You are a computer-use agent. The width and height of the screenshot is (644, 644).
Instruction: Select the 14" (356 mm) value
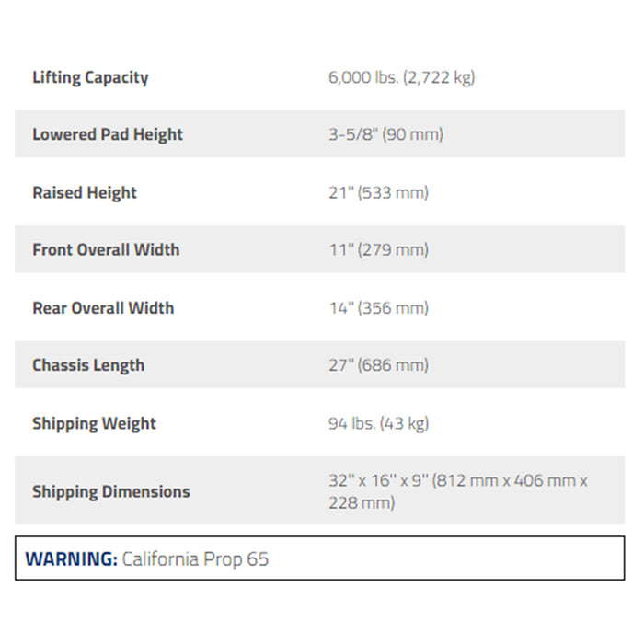click(378, 308)
